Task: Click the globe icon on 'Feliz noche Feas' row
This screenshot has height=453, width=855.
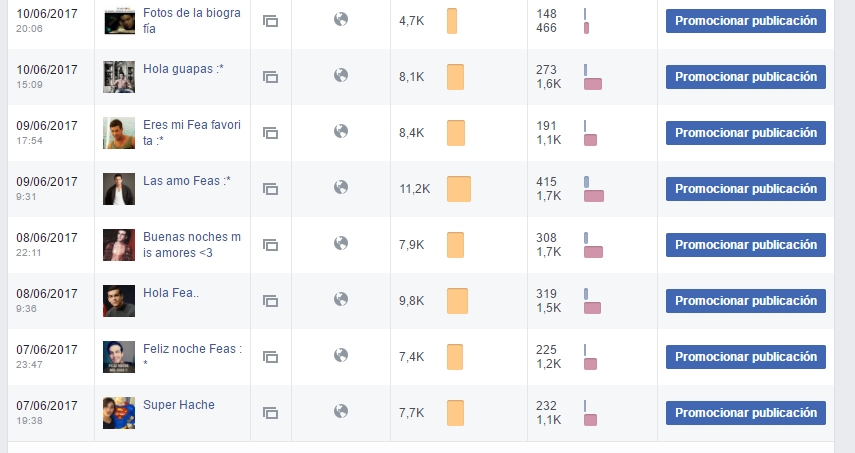Action: click(341, 355)
